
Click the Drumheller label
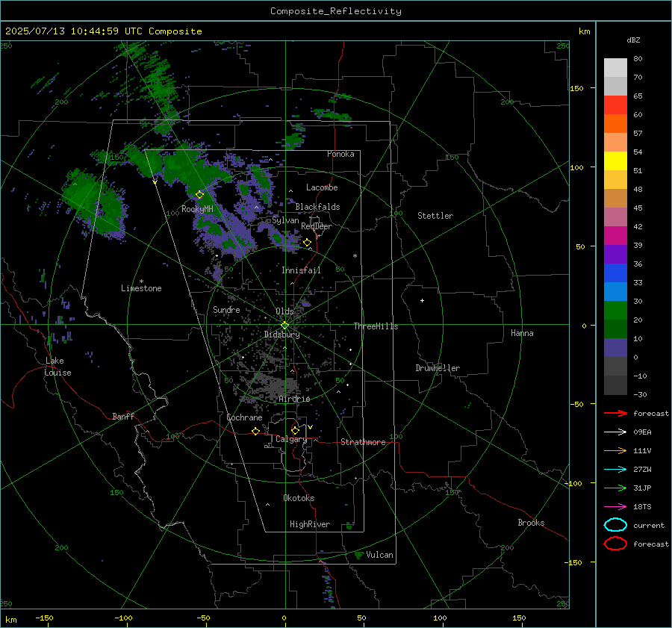438,368
